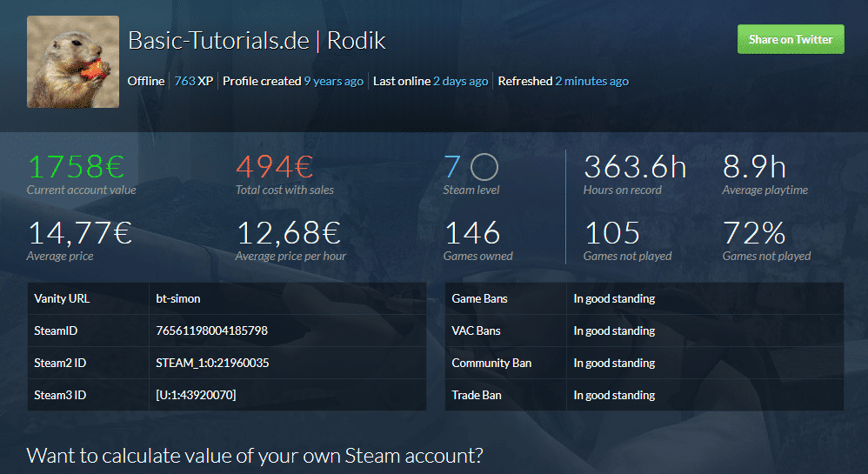Click the Share on Twitter button
Viewport: 868px width, 474px height.
coord(790,39)
